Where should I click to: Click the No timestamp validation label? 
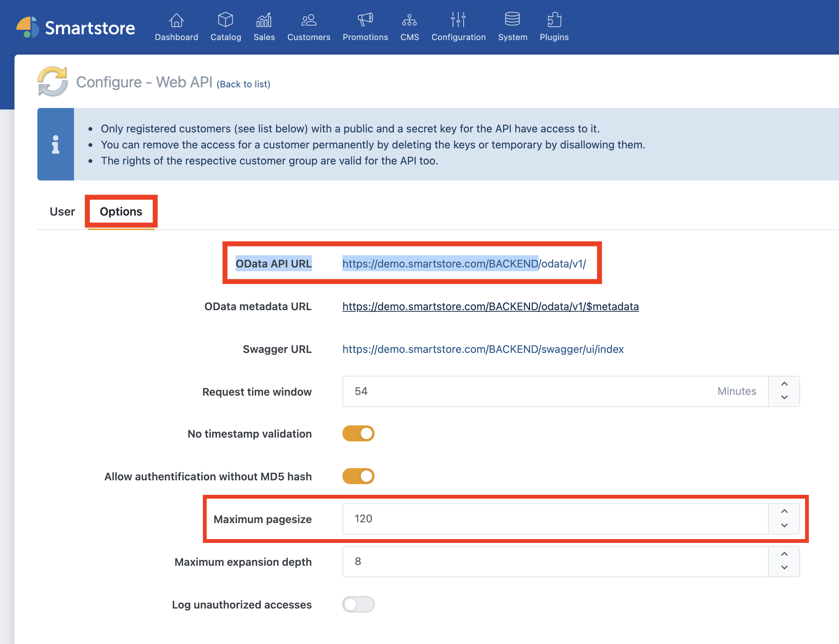(x=249, y=434)
